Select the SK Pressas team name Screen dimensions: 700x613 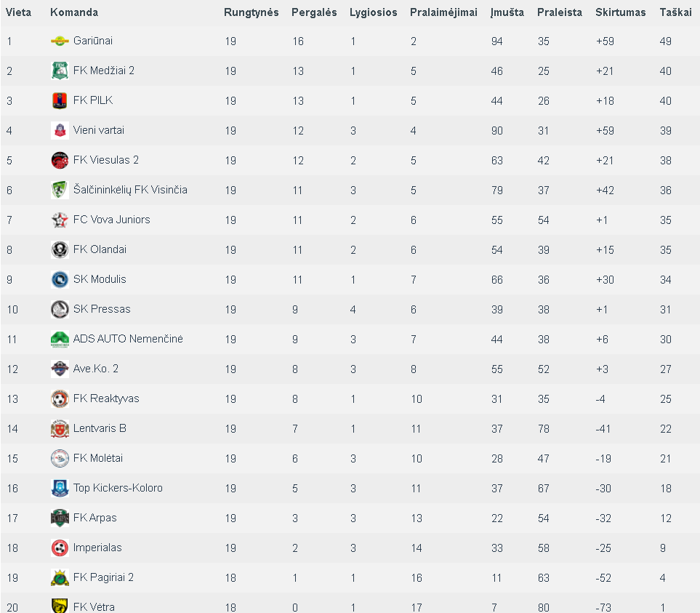coord(102,309)
